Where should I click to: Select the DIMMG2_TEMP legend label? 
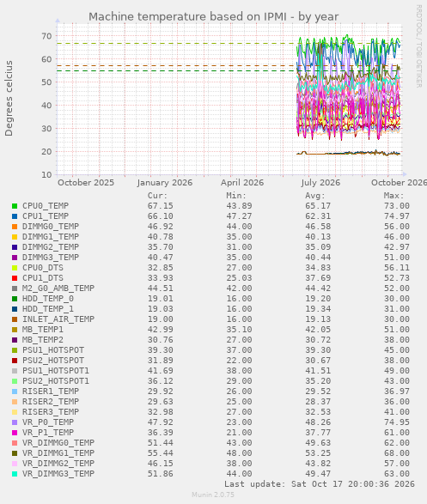coord(51,247)
